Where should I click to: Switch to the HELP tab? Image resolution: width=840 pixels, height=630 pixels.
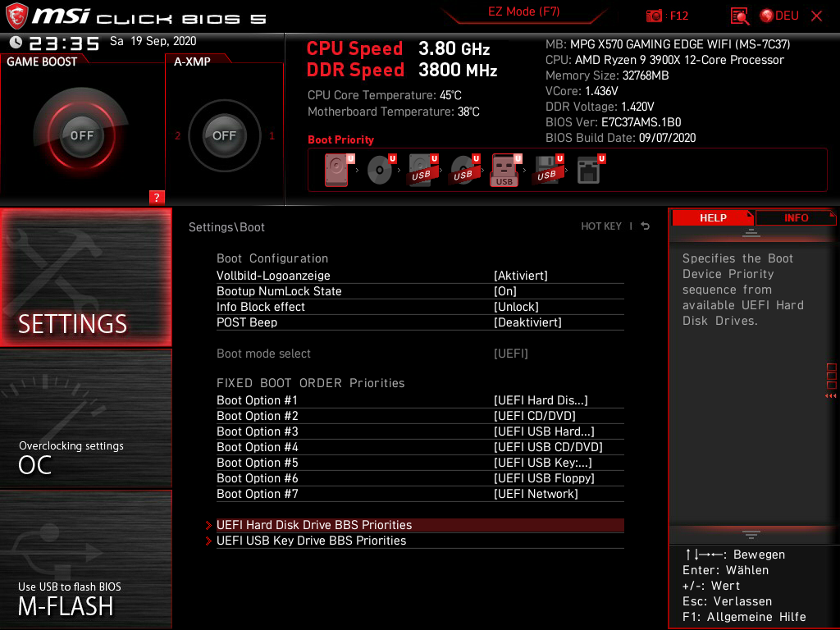click(x=713, y=218)
